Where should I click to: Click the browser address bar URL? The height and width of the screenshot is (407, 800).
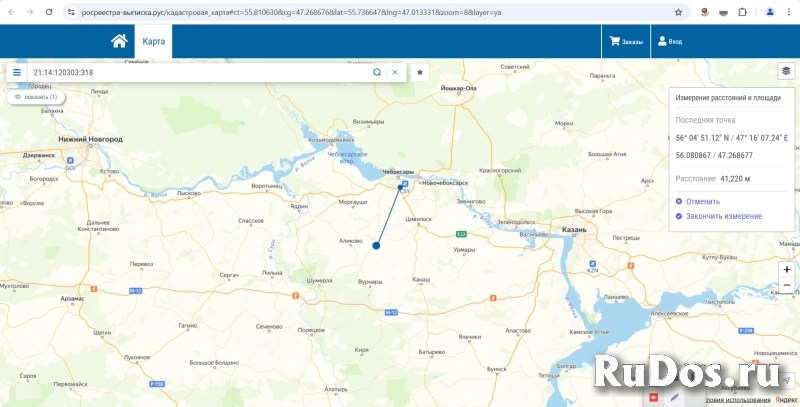click(x=291, y=12)
